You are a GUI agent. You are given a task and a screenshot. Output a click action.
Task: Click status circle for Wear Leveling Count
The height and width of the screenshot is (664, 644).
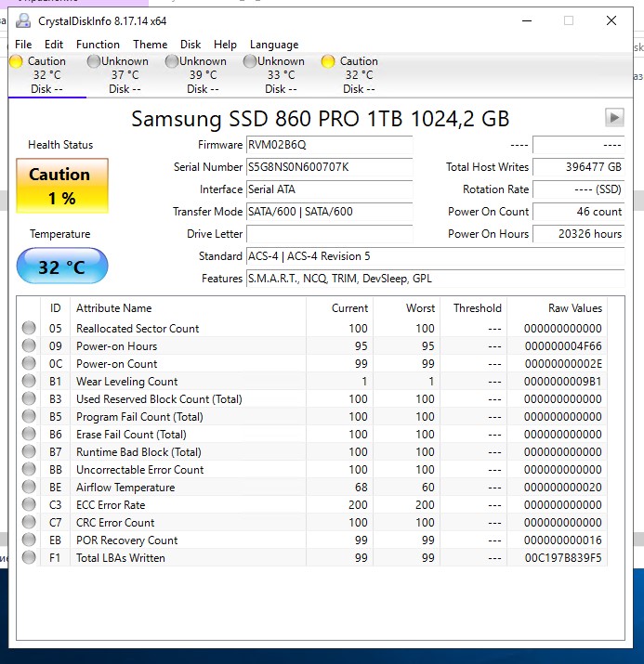(x=29, y=381)
